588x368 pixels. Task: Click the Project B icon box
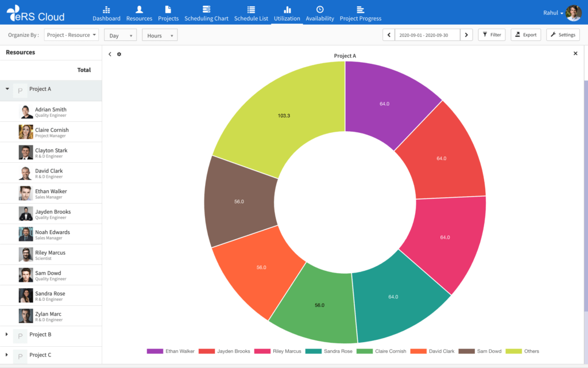[20, 336]
